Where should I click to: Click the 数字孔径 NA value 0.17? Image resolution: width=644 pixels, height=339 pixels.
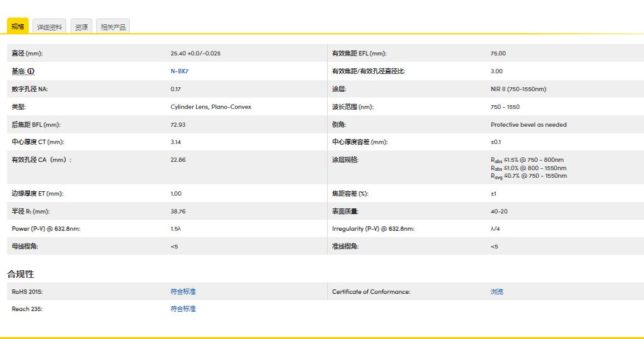pos(176,89)
